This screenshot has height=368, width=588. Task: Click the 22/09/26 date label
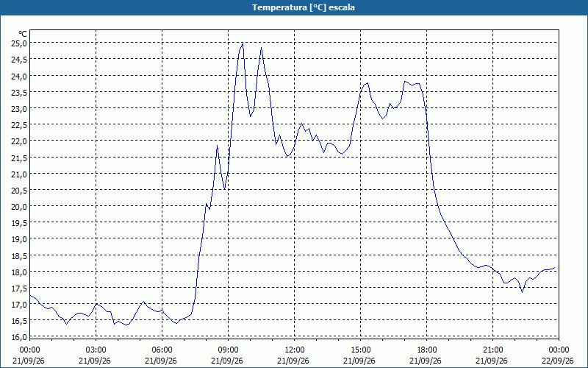[x=559, y=361]
